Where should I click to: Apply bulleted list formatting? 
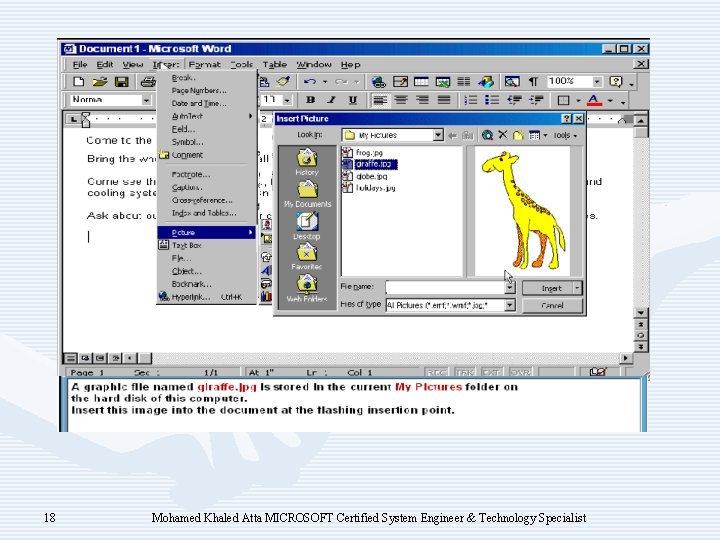click(x=492, y=100)
